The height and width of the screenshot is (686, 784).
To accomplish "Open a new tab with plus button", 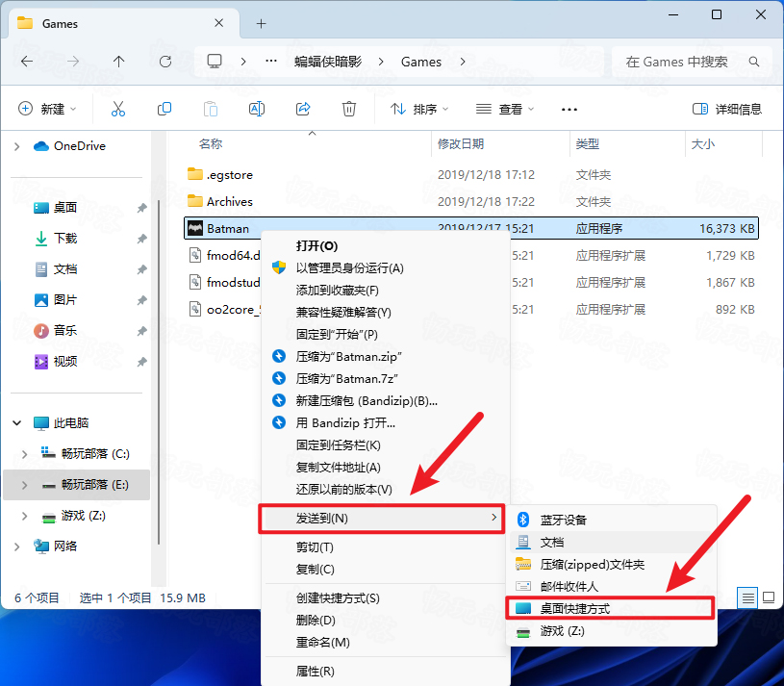I will [261, 23].
